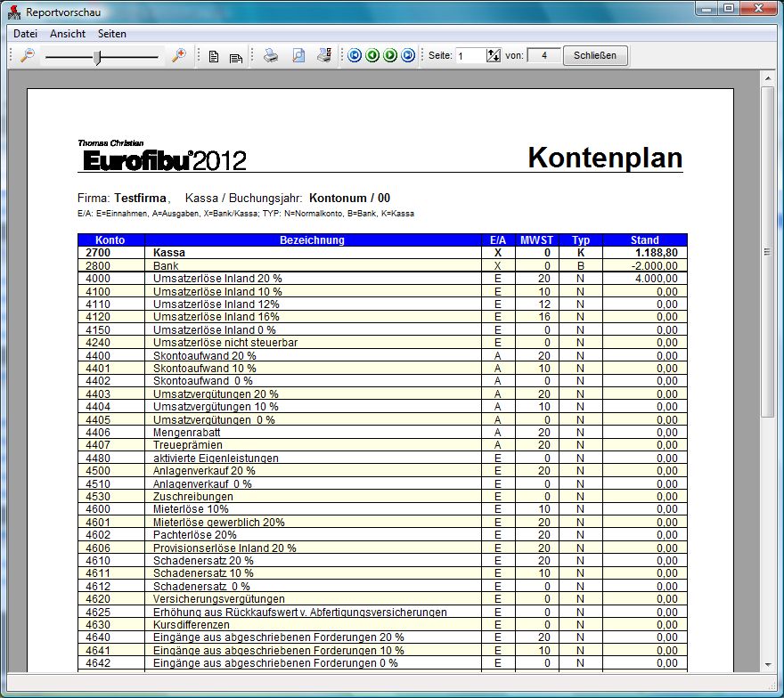Screen dimensions: 784x698
Task: Click the balance 4.000,00
Action: [657, 279]
